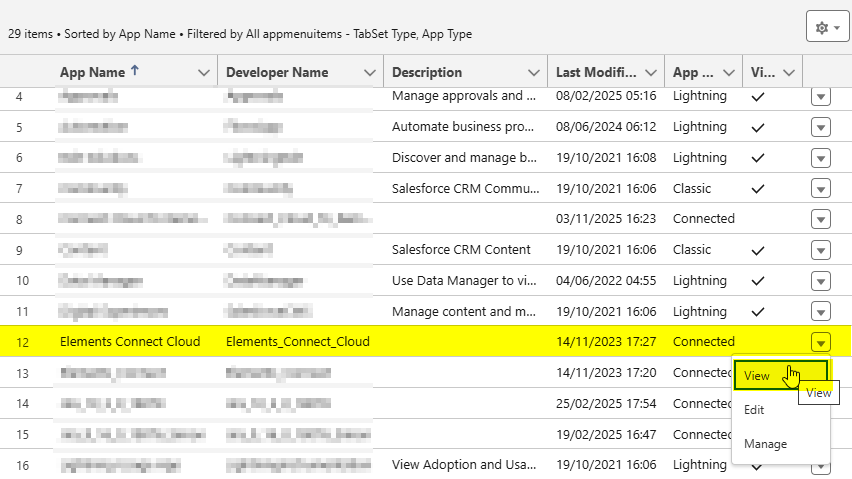Screen dimensions: 852x479
Task: Click the visible checkmark in row 5
Action: pos(758,128)
